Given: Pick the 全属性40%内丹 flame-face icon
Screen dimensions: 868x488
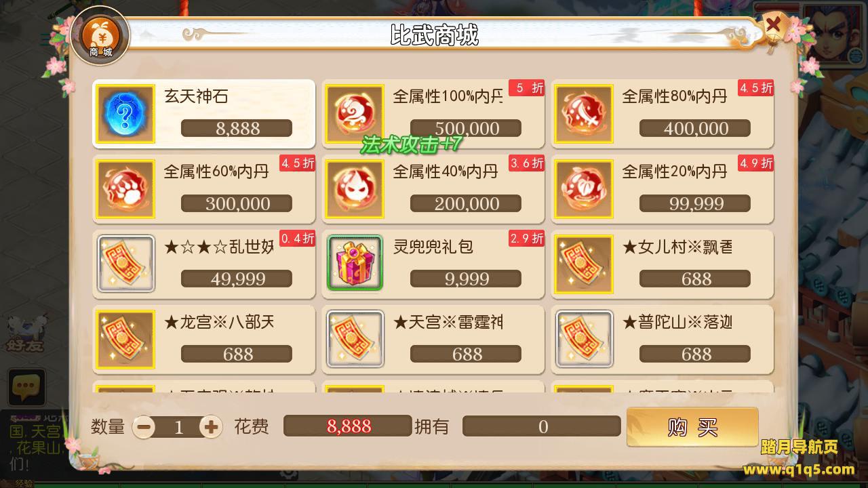Looking at the screenshot, I should 355,189.
